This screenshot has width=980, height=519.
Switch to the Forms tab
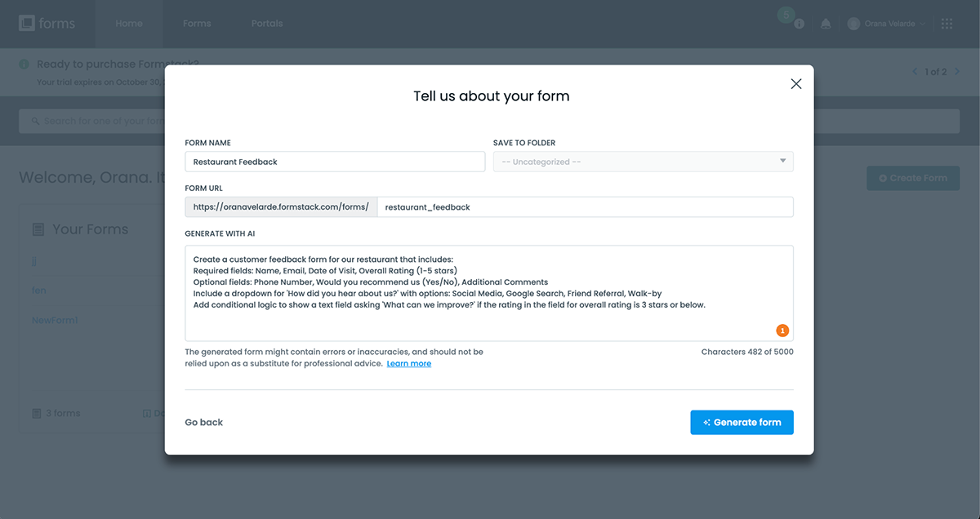click(197, 24)
